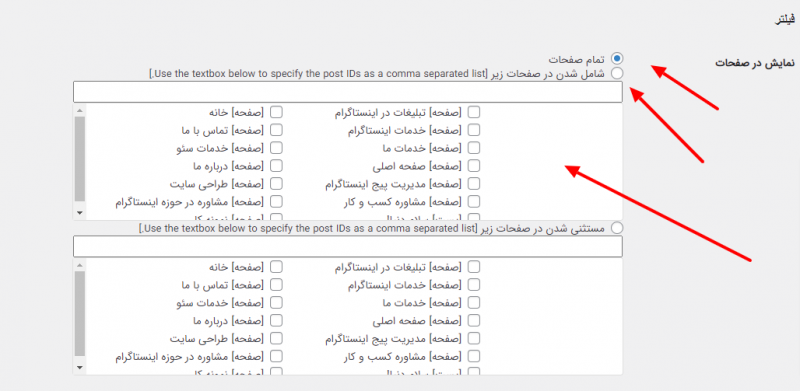Check مشاوره کسب و کار in the exclude list

473,355
